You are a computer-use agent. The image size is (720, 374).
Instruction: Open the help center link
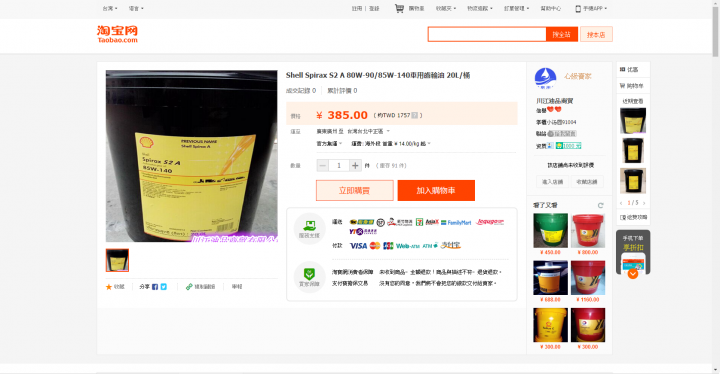pyautogui.click(x=551, y=8)
